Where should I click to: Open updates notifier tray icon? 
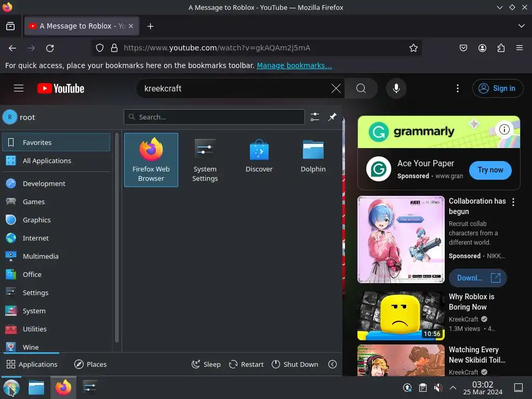pos(407,388)
